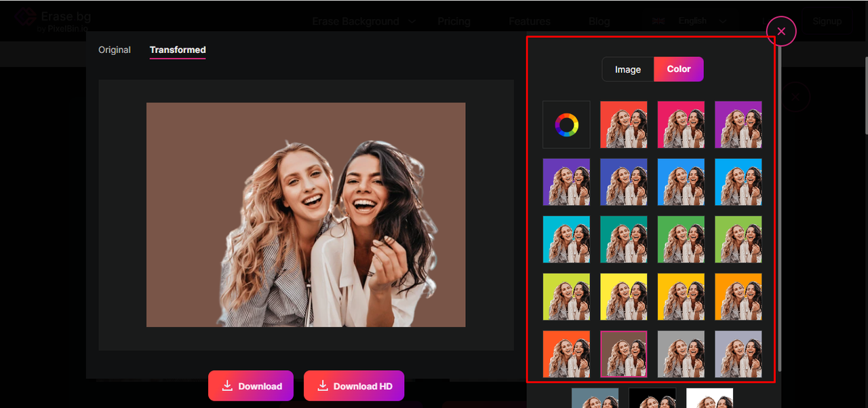This screenshot has height=408, width=868.
Task: Switch to the Image background tab
Action: coord(628,69)
